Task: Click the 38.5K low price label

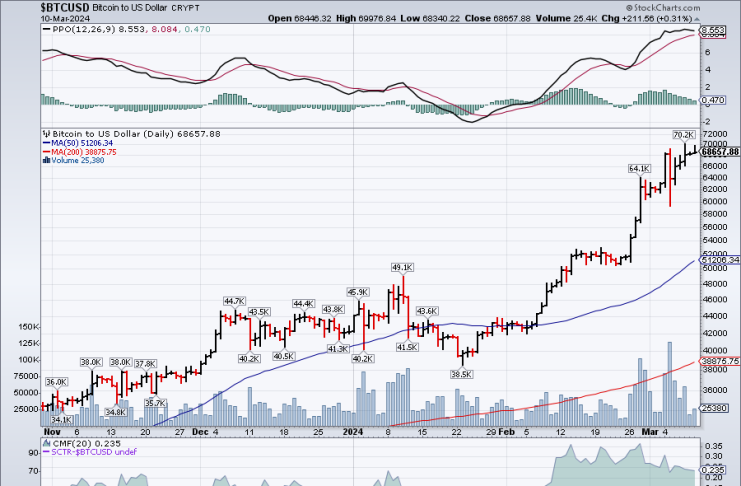Action: 460,374
